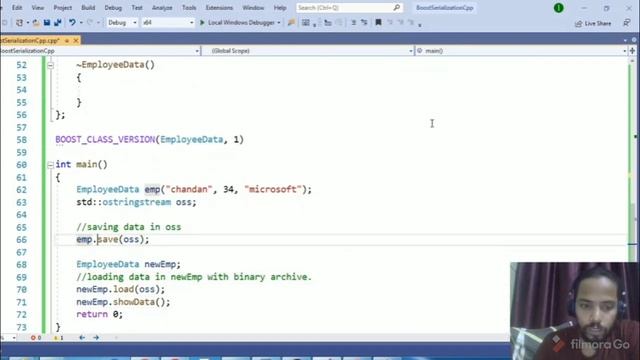640x360 pixels.
Task: Navigate backward with left arrow in bottom bar
Action: coord(82,338)
